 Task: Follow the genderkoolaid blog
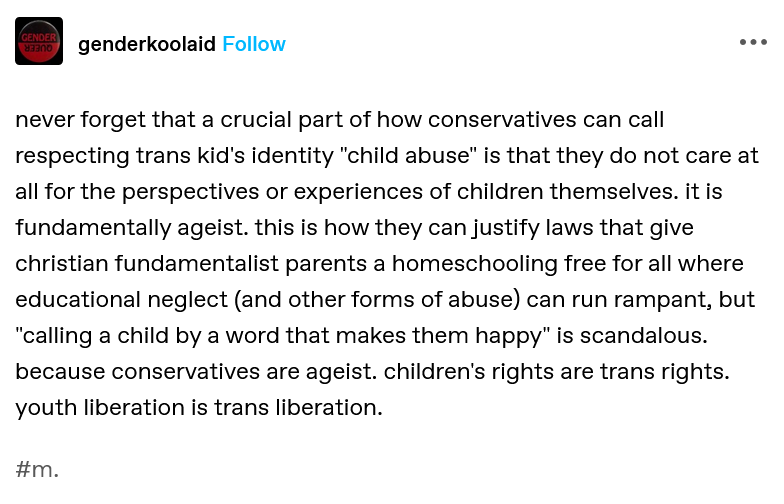(x=254, y=44)
